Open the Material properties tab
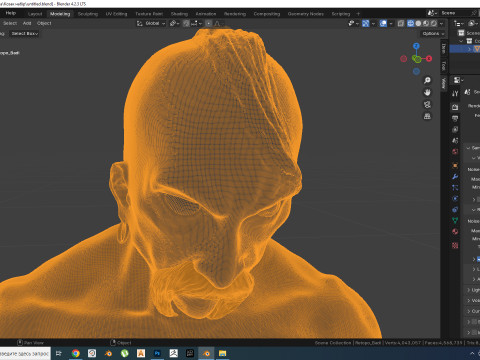This screenshot has height=360, width=480. (455, 232)
